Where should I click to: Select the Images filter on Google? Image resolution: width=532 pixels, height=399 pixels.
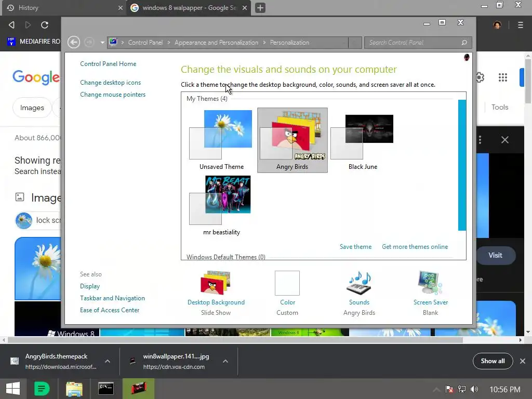click(32, 108)
